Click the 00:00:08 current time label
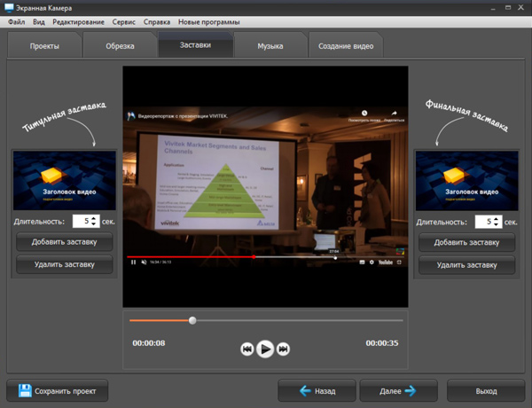 coord(149,343)
